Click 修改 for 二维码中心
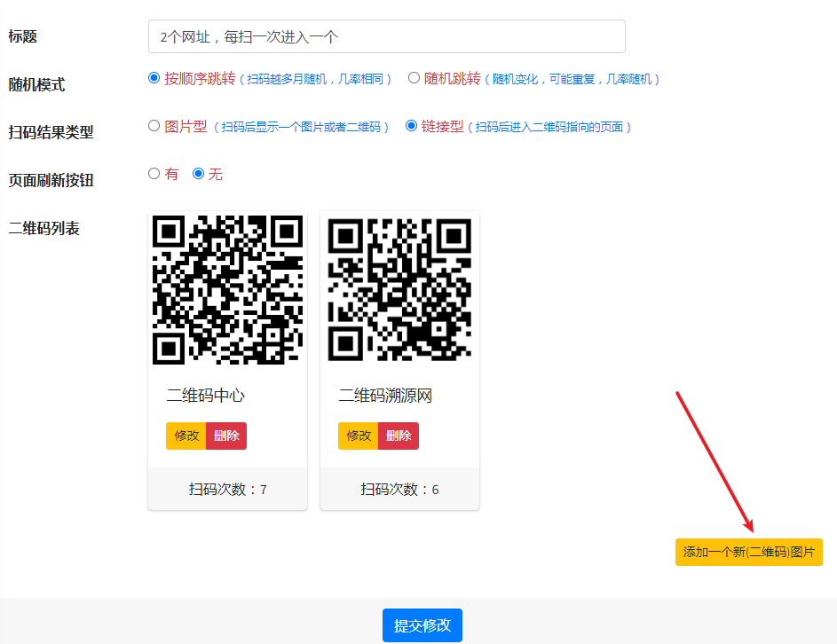This screenshot has height=644, width=837. [x=186, y=436]
